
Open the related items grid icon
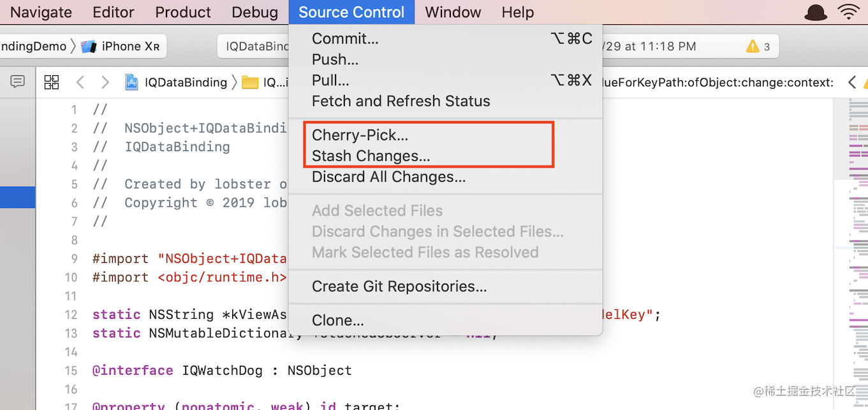click(x=52, y=82)
